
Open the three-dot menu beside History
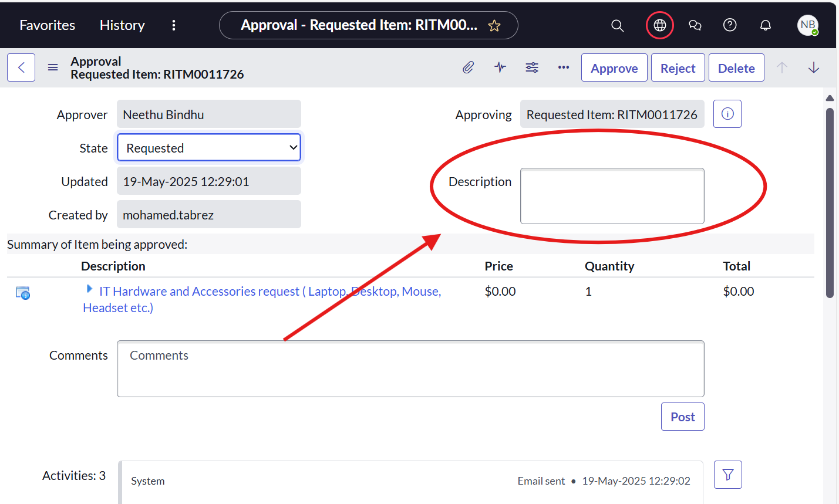173,25
